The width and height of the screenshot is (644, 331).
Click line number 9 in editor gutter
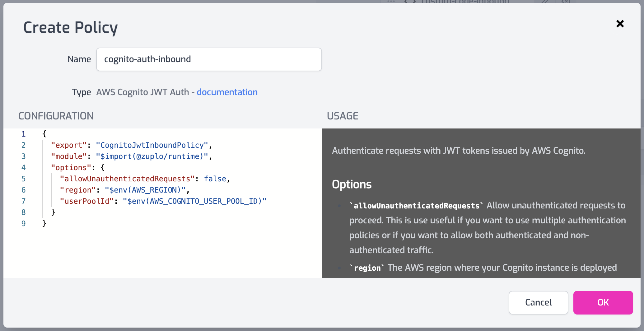(x=24, y=224)
